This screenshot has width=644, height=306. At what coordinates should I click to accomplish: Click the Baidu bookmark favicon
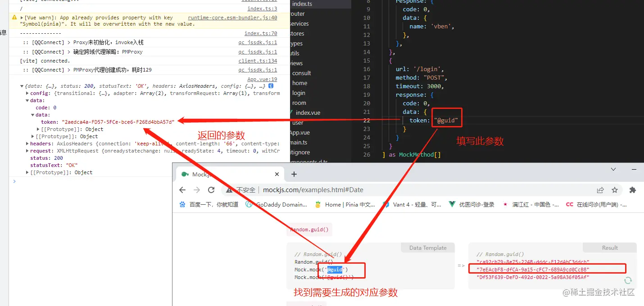[182, 204]
